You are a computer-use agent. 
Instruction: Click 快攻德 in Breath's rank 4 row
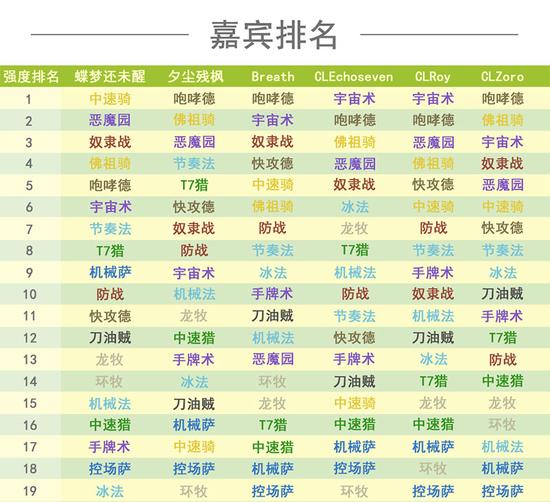273,163
